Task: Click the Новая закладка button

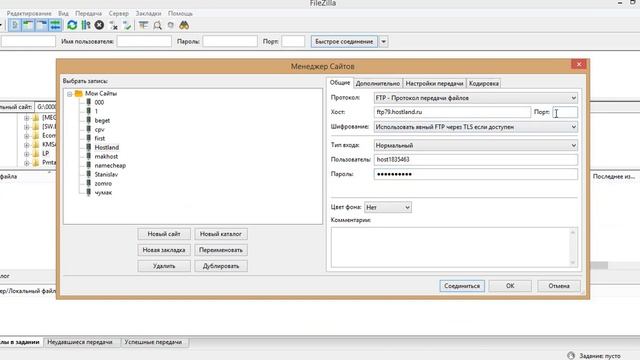Action: pos(164,250)
